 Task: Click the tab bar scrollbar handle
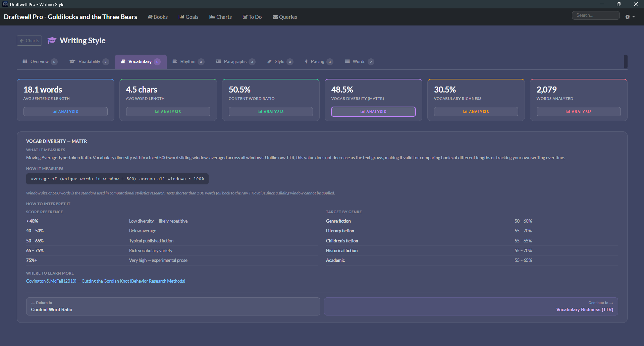(x=626, y=62)
